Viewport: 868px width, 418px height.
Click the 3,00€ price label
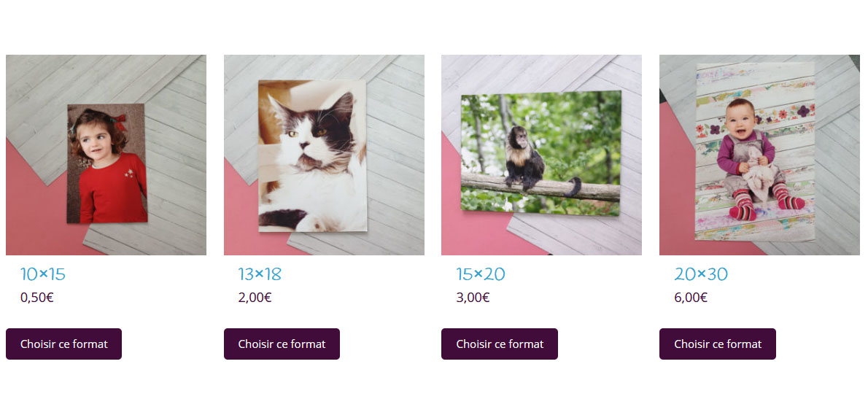473,298
